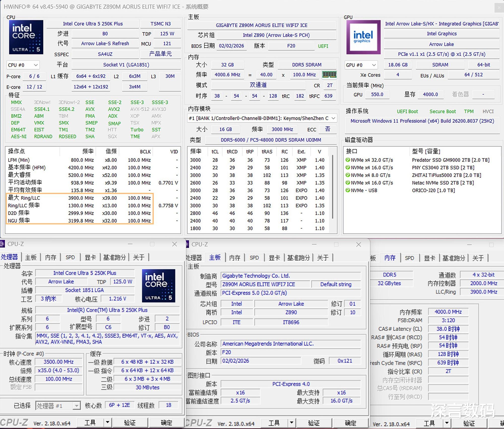Switch to the SPD tab in left CPU-Z
Viewport: 504px width, 429px height.
[x=70, y=257]
